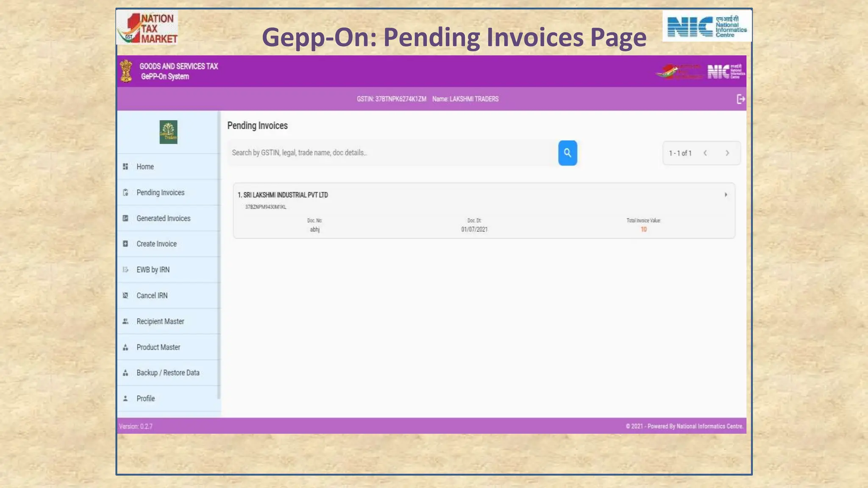Go to next page of results
868x488 pixels.
pos(727,153)
